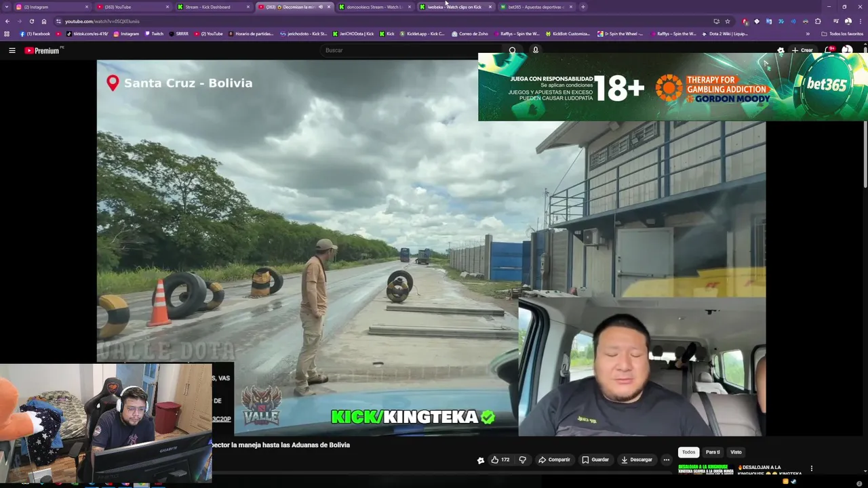Open DESALOJAN A LA KINGHOUSE thumbnail
This screenshot has width=868, height=488.
tap(705, 469)
